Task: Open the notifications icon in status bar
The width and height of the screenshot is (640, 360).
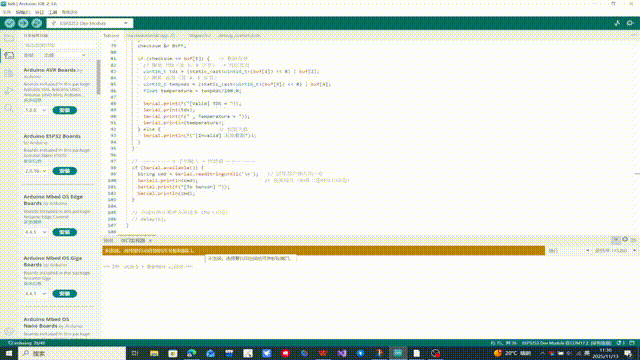Action: [x=620, y=343]
